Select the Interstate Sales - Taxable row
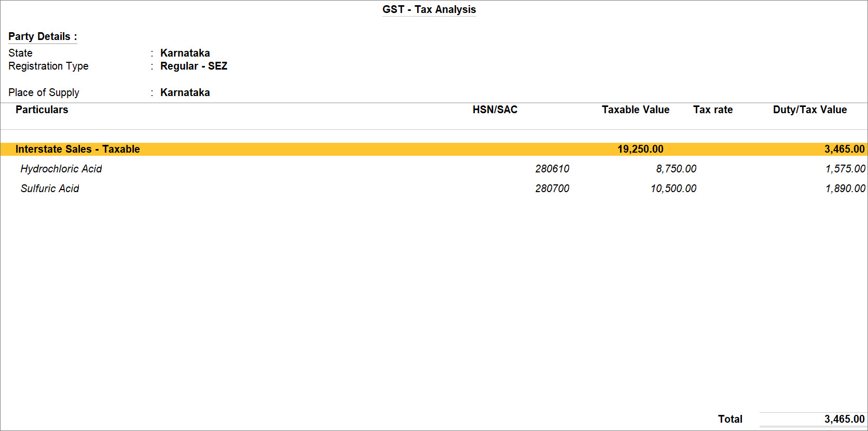868x431 pixels. [434, 149]
